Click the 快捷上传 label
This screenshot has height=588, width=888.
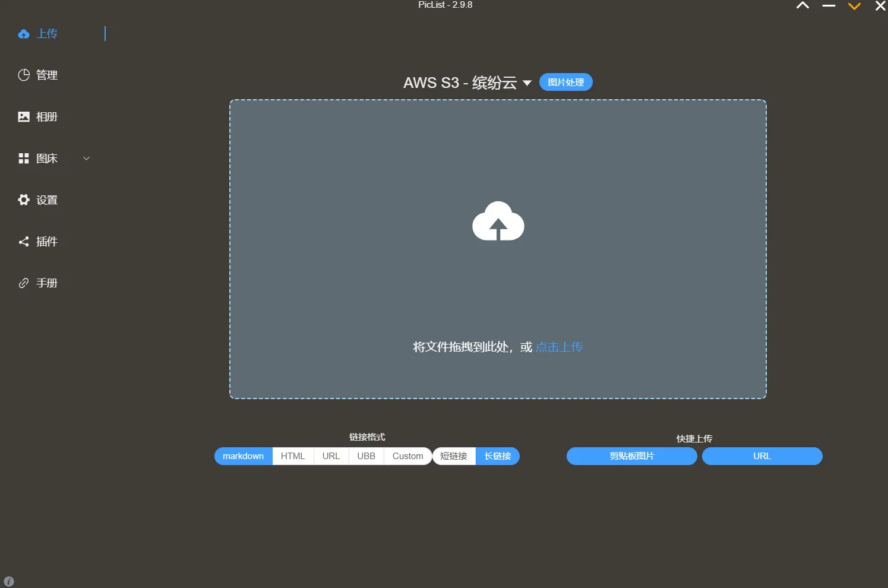coord(694,439)
